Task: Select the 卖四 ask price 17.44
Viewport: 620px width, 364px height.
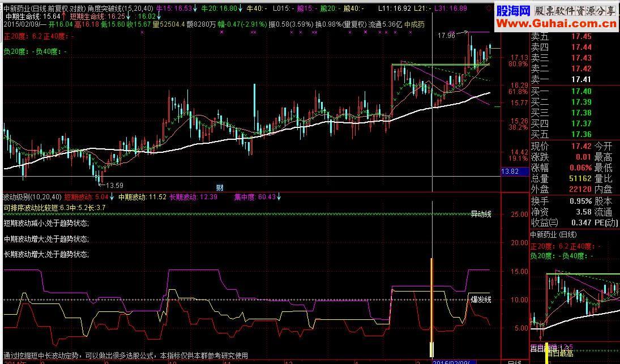Action: [581, 48]
